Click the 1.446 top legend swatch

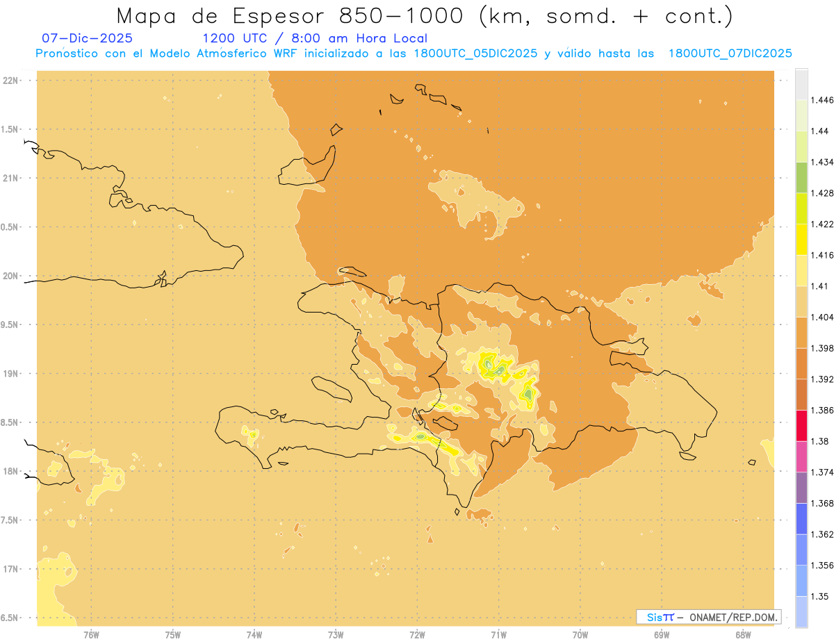801,84
